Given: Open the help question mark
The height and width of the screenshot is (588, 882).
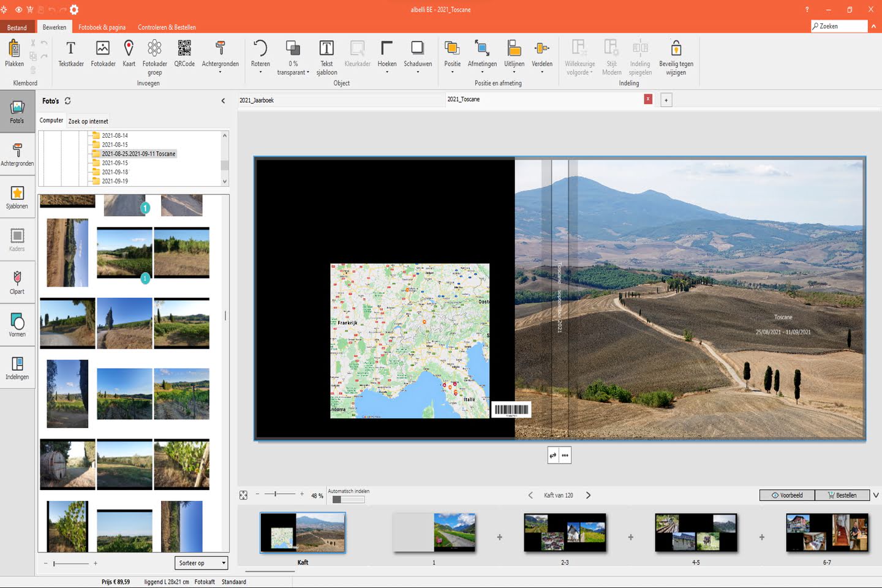Looking at the screenshot, I should tap(807, 9).
